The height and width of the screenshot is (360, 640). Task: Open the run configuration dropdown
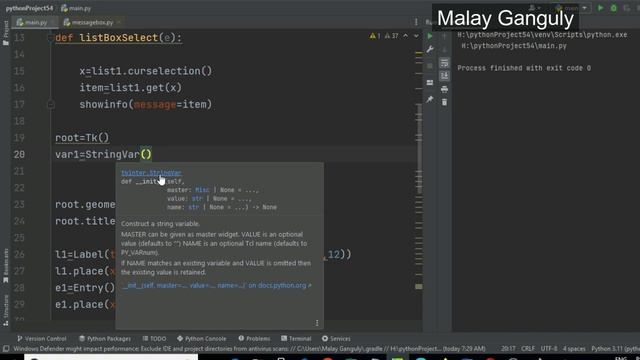pyautogui.click(x=584, y=8)
